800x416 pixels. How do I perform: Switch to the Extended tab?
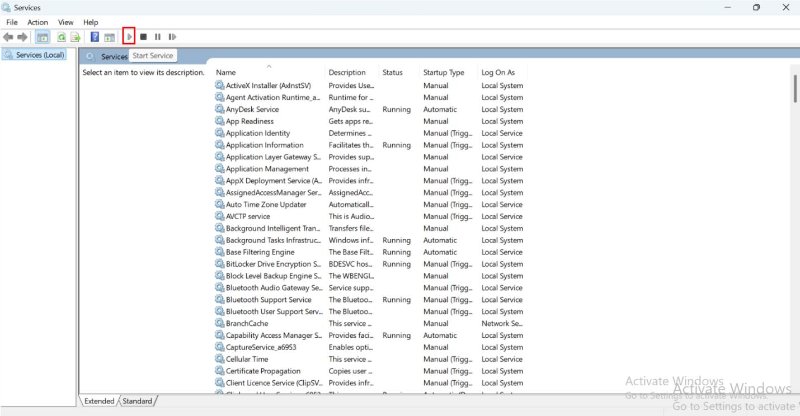pos(99,401)
